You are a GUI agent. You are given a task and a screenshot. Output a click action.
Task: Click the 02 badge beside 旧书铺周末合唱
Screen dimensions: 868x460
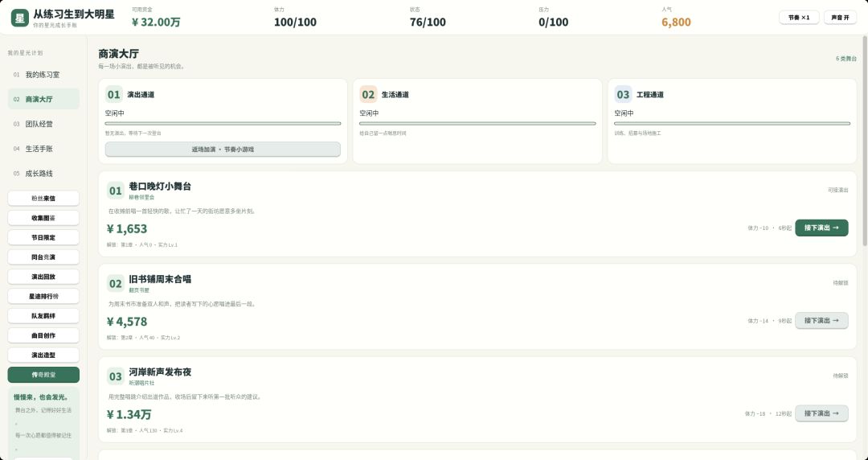pyautogui.click(x=115, y=284)
